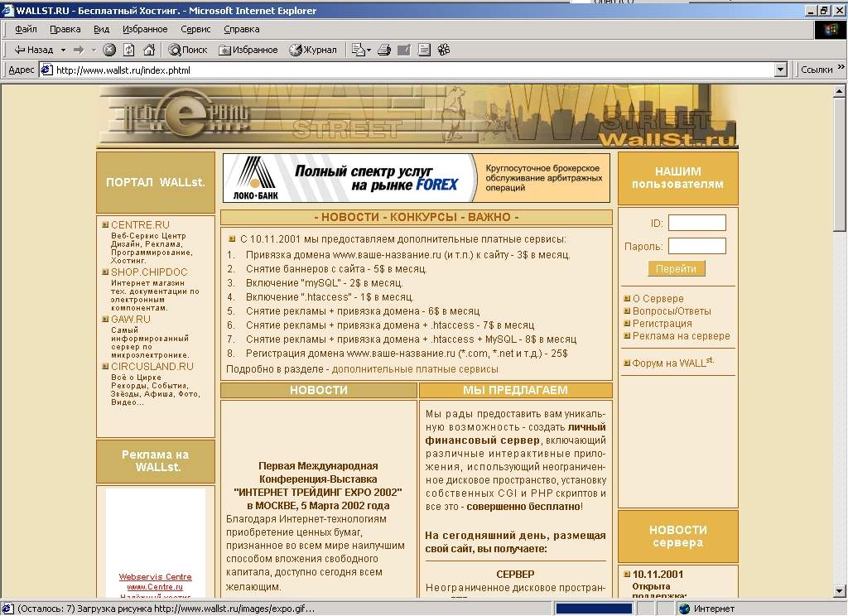Click the Refresh page toolbar icon
Screen dimensions: 848x616
(128, 50)
